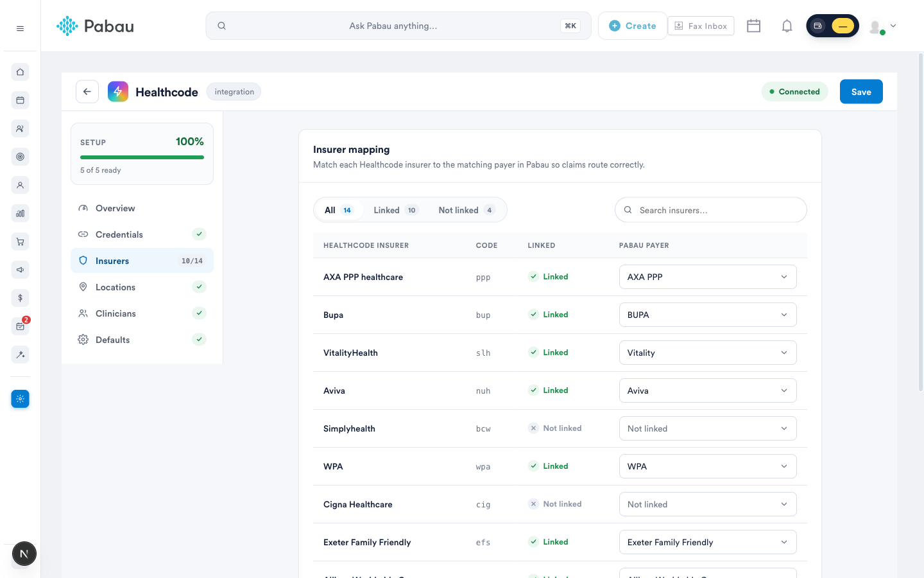The image size is (924, 578).
Task: Open the magic wand icon in sidebar
Action: tap(20, 355)
